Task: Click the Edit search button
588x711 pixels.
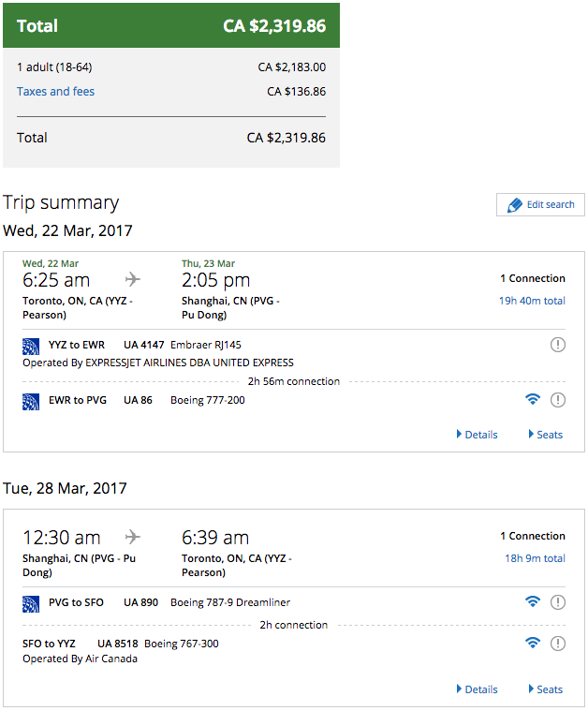Action: [540, 205]
